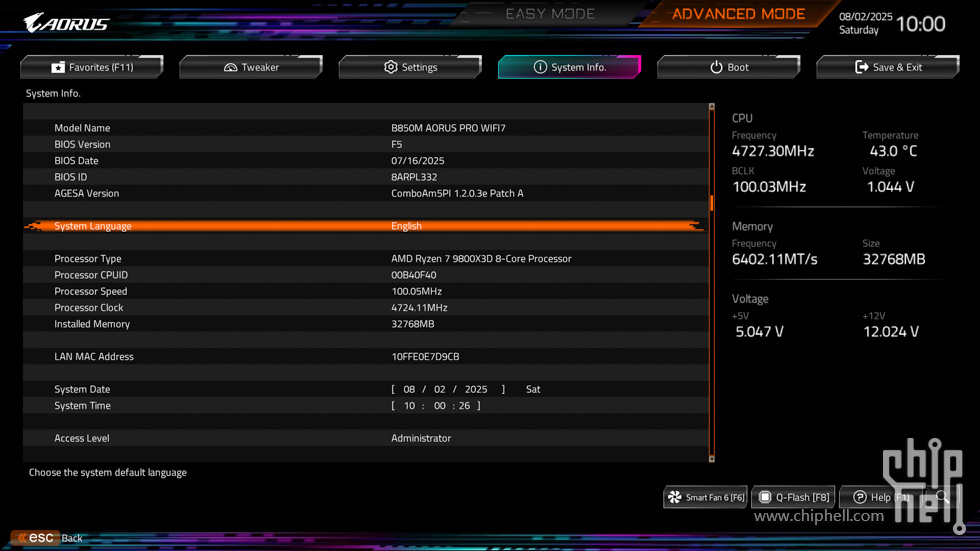Open the Help button
Image resolution: width=980 pixels, height=551 pixels.
tap(881, 497)
